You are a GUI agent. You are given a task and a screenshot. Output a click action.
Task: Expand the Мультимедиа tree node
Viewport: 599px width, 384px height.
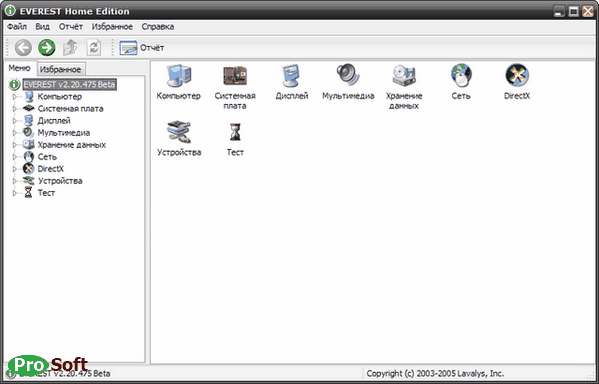[15, 133]
